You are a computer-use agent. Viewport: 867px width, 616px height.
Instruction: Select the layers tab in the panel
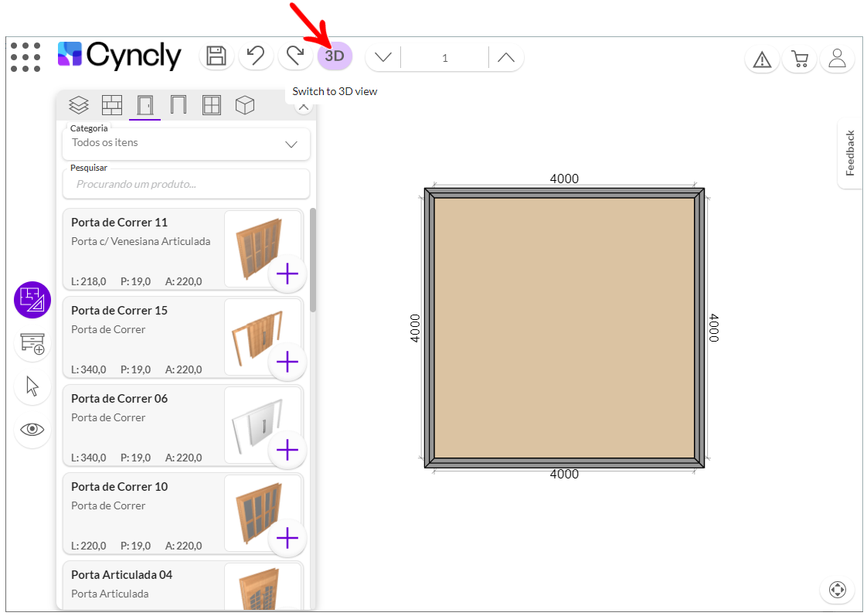(79, 105)
